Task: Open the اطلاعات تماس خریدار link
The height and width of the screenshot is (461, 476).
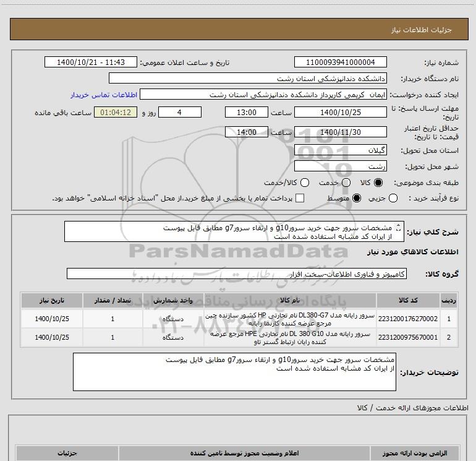Action: click(104, 95)
